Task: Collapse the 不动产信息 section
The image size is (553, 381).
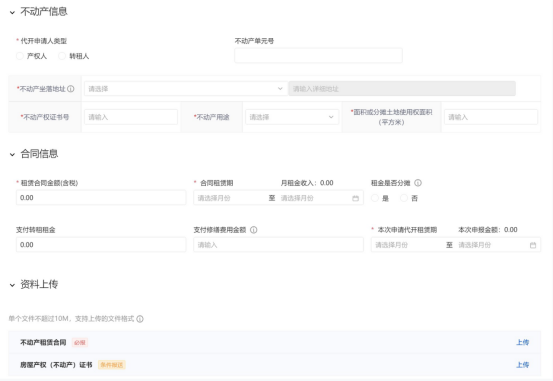Action: 12,13
